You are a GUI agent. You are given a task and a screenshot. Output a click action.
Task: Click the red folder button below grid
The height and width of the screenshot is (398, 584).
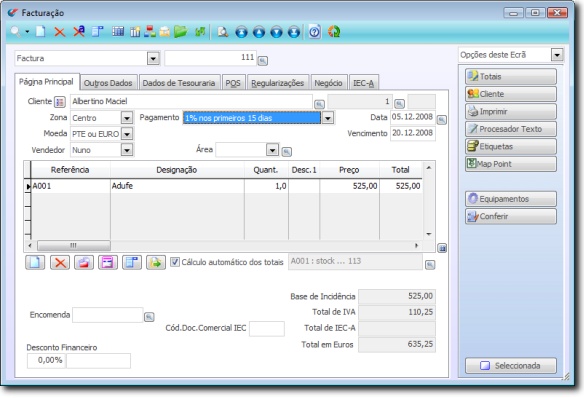click(84, 262)
